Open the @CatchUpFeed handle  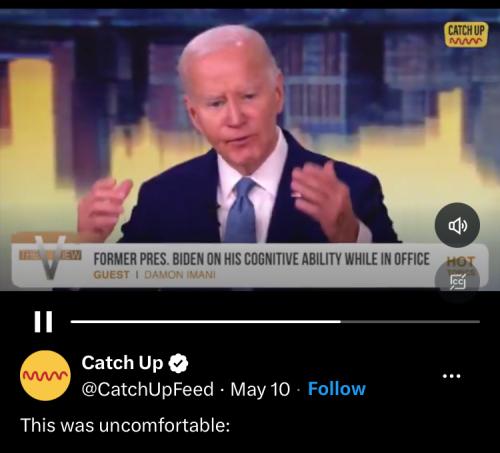(x=147, y=389)
